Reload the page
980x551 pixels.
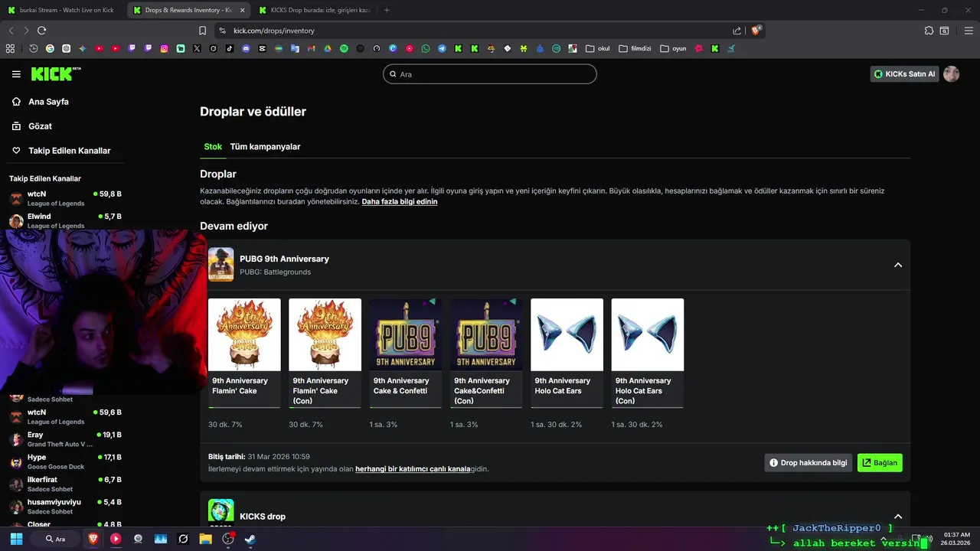click(41, 31)
